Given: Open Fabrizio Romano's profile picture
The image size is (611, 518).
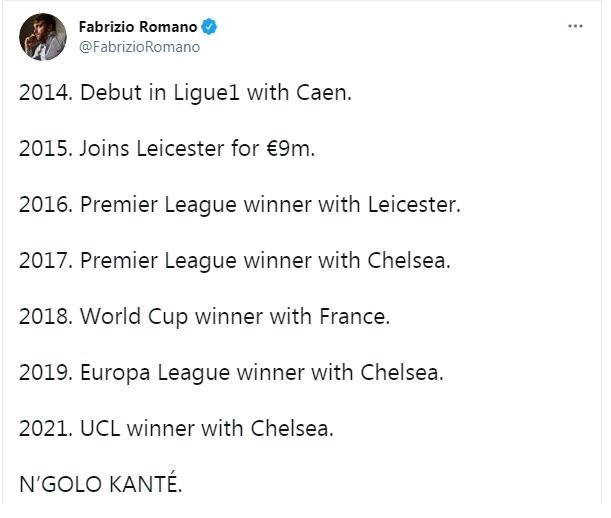Looking at the screenshot, I should point(43,37).
